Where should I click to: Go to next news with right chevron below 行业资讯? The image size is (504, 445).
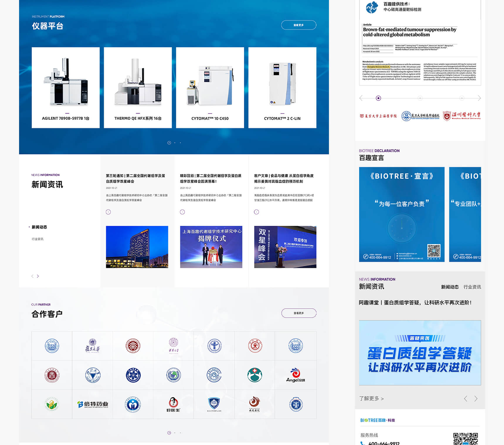coord(38,276)
